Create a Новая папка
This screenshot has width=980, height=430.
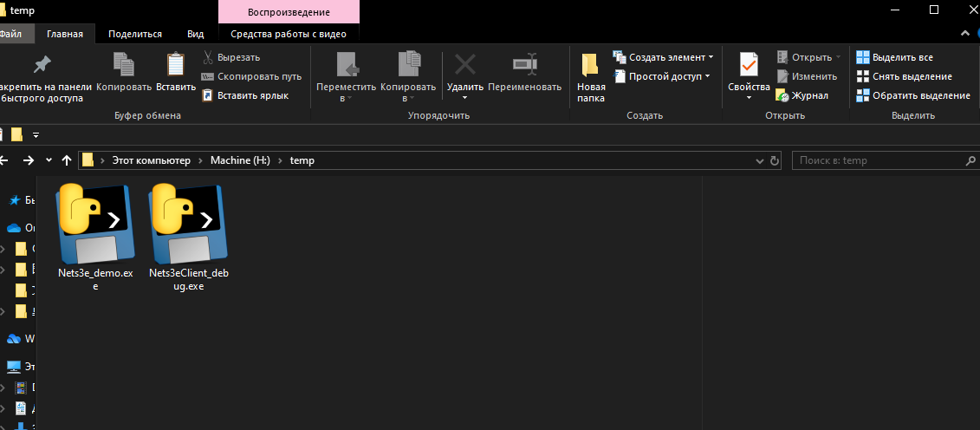tap(591, 77)
